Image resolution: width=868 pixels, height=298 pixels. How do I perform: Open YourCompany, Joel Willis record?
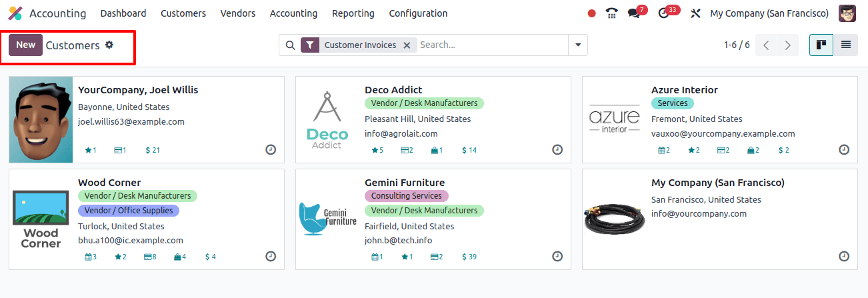[138, 90]
